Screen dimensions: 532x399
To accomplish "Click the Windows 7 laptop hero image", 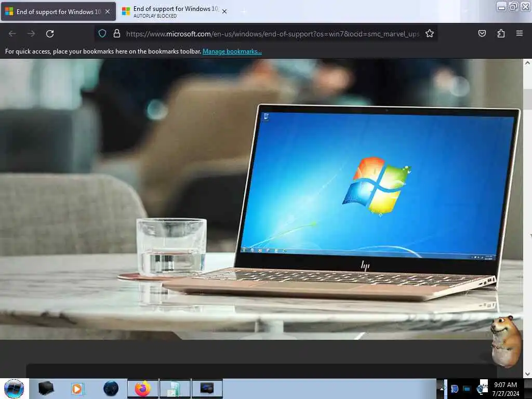I will (261, 199).
